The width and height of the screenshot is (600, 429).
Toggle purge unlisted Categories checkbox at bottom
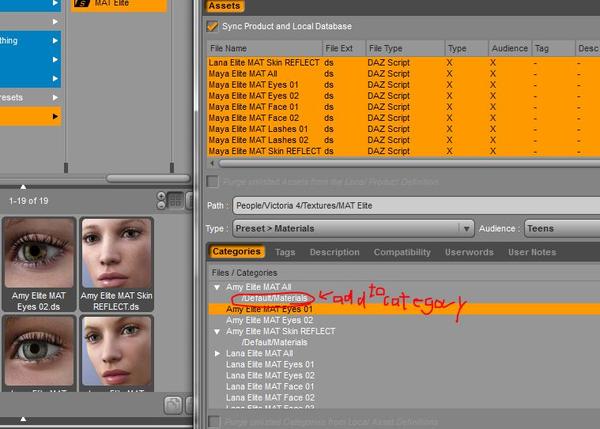click(214, 422)
